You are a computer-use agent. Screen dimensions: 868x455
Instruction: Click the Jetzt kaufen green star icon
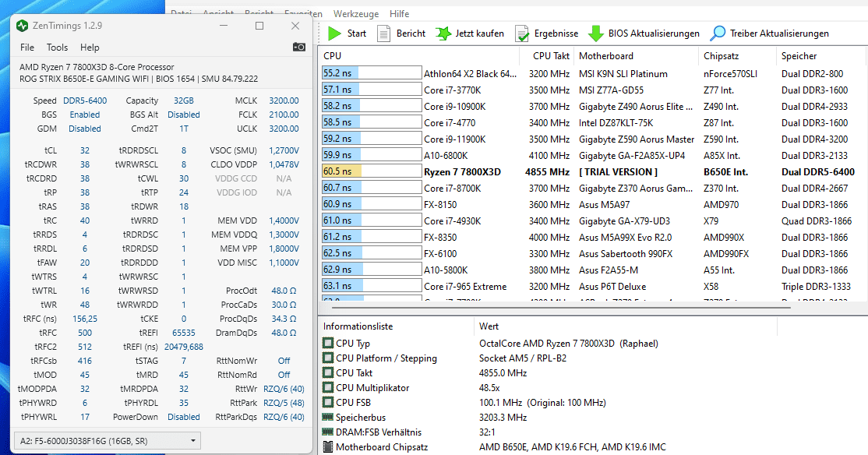pyautogui.click(x=443, y=34)
